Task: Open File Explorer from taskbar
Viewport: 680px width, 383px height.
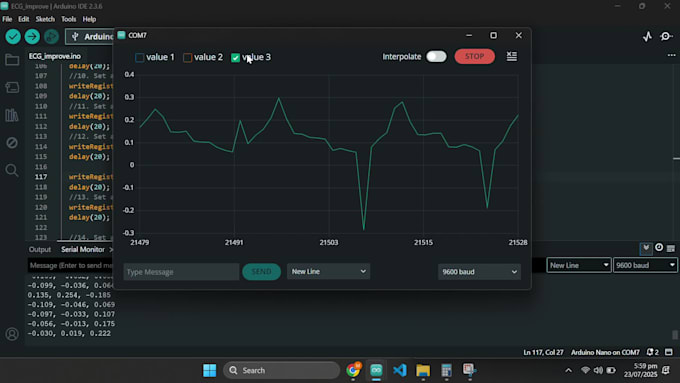Action: [423, 370]
